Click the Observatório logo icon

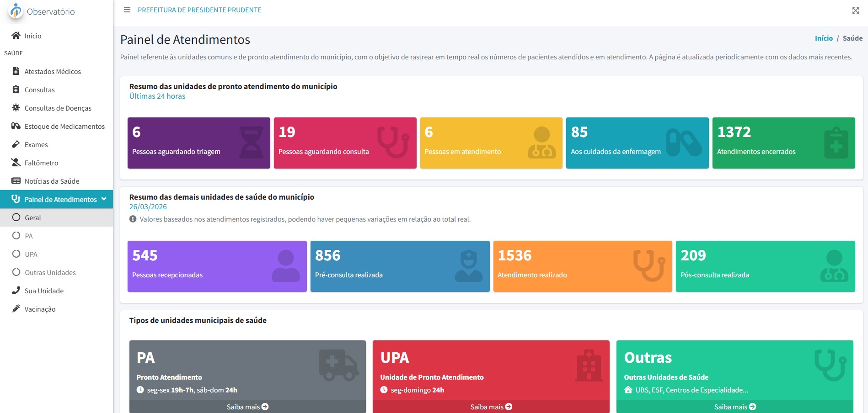click(16, 11)
